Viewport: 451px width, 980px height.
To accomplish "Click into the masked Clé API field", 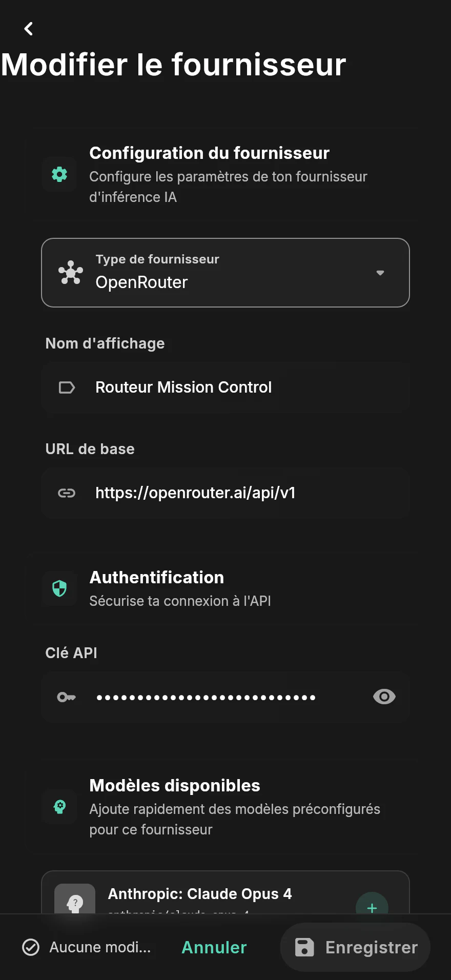I will (225, 697).
